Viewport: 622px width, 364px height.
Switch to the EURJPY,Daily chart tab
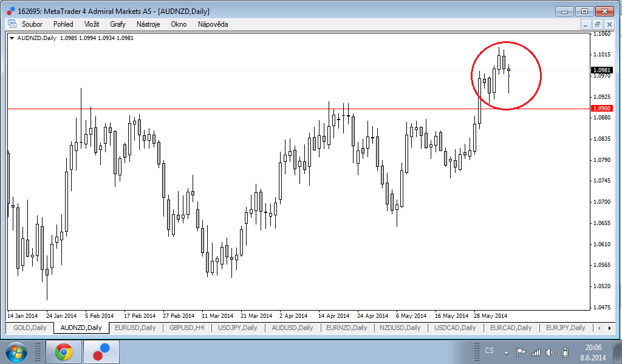pyautogui.click(x=566, y=328)
